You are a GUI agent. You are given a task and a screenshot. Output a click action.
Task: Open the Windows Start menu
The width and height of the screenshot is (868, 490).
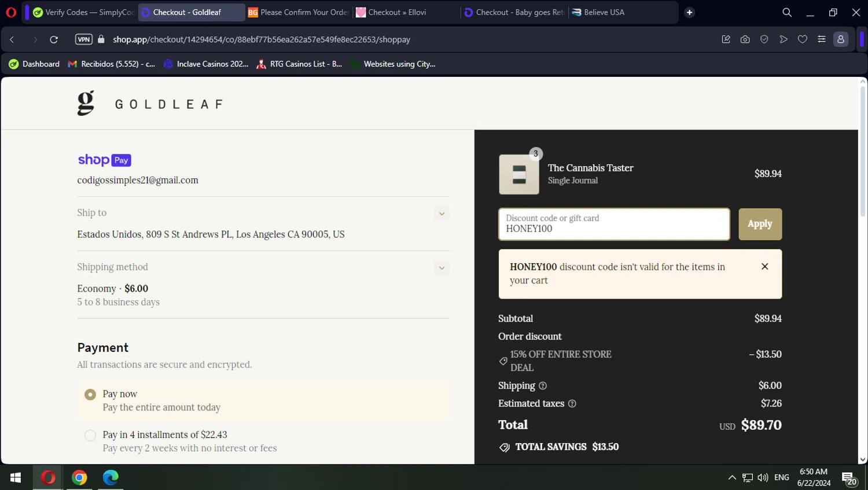tap(16, 477)
